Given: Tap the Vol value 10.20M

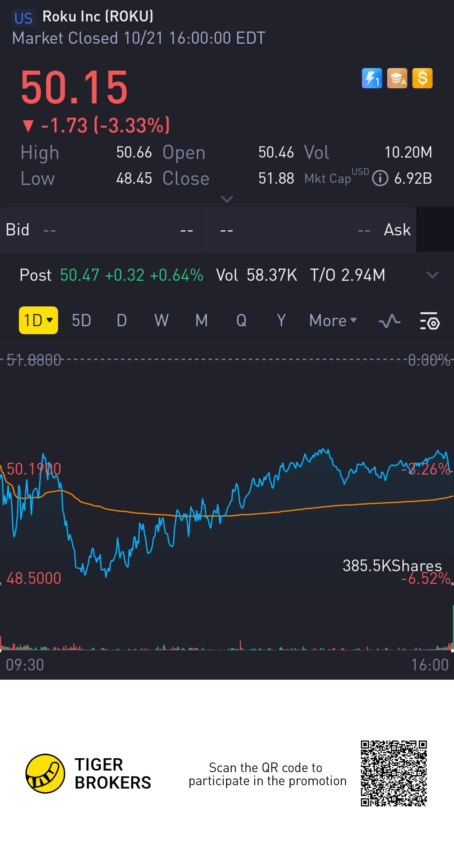Looking at the screenshot, I should (x=409, y=152).
